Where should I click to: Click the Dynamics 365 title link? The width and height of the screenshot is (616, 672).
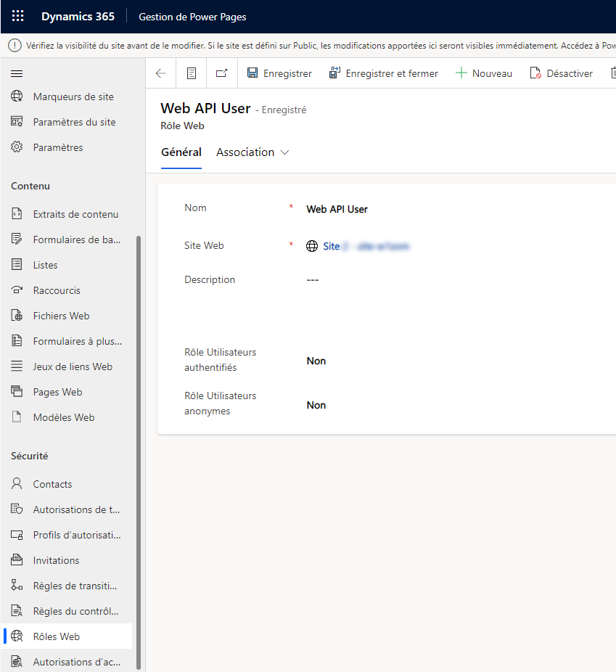78,16
